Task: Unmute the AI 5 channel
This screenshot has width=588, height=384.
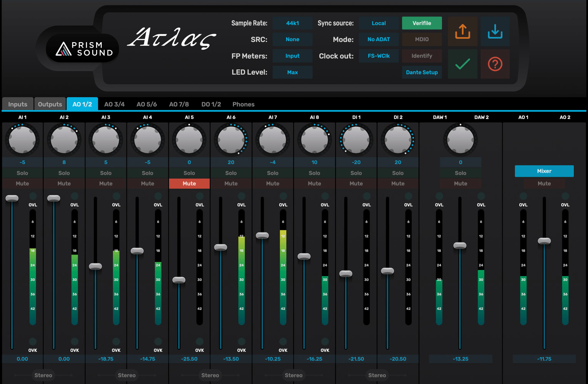Action: point(189,184)
